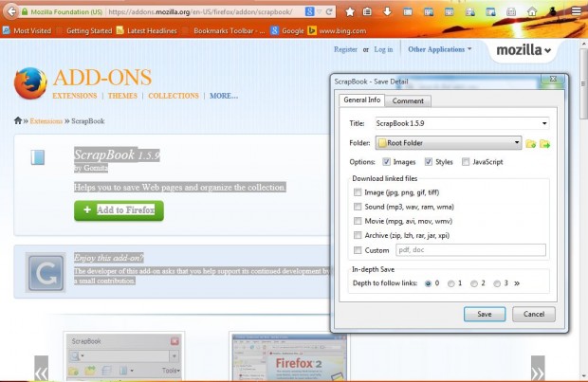Image resolution: width=588 pixels, height=382 pixels.
Task: Check Image (jpg, png, gif, tiff) linked files
Action: tap(358, 192)
